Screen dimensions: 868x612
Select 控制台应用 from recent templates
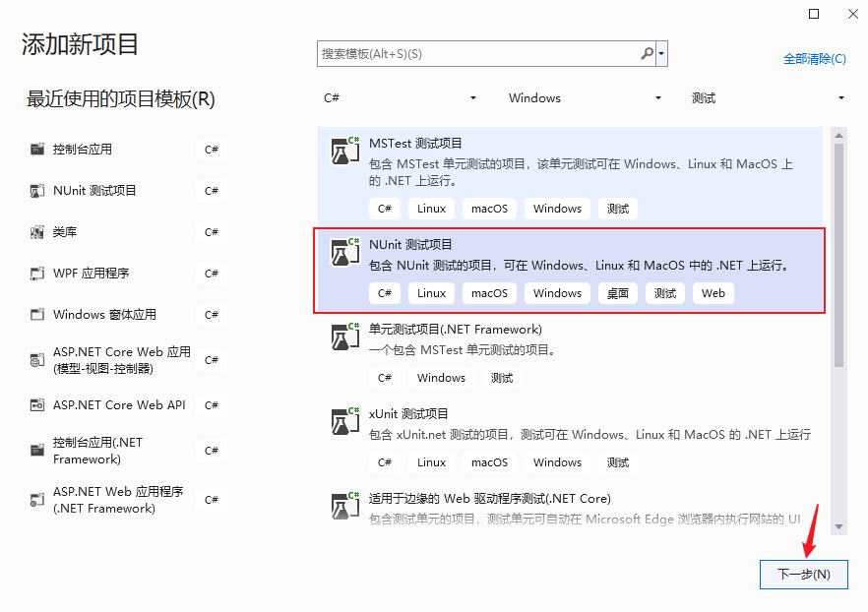coord(83,149)
